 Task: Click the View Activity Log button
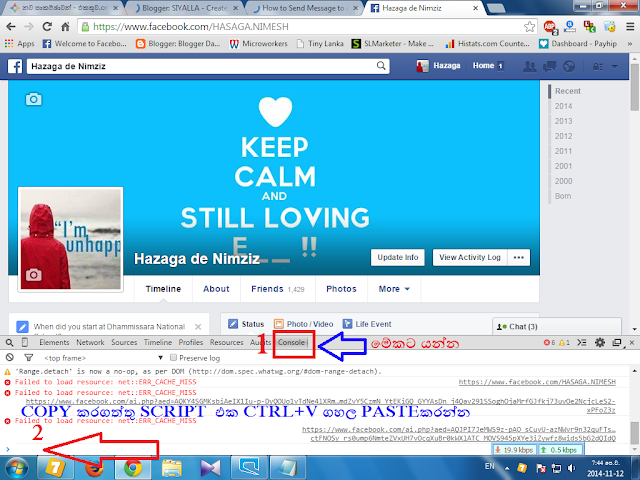tap(470, 258)
